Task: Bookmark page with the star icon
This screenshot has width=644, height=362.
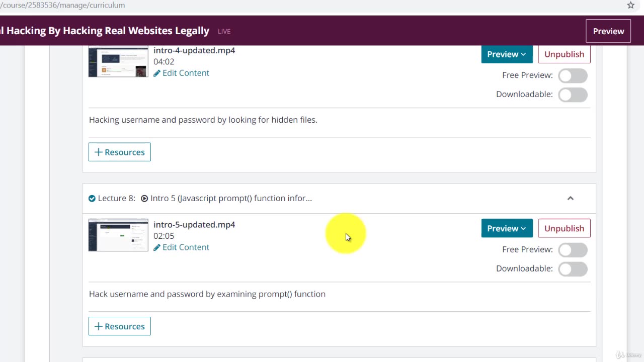Action: (630, 5)
